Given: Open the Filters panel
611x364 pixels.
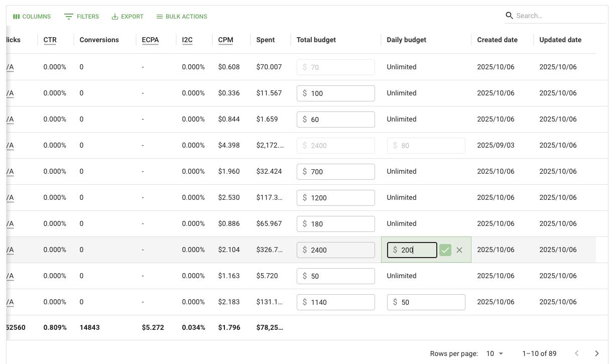Looking at the screenshot, I should click(82, 17).
